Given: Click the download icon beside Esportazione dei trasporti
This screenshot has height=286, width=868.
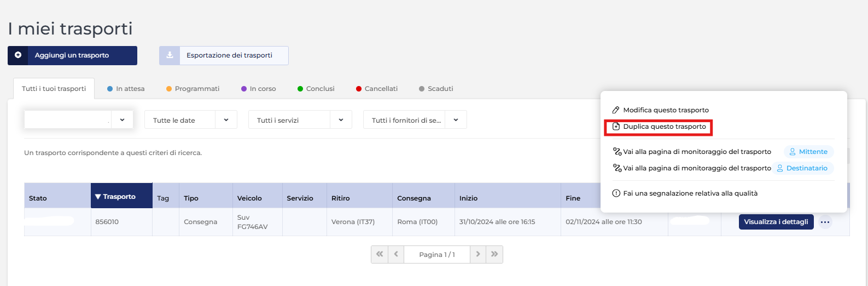Looking at the screenshot, I should coord(170,55).
